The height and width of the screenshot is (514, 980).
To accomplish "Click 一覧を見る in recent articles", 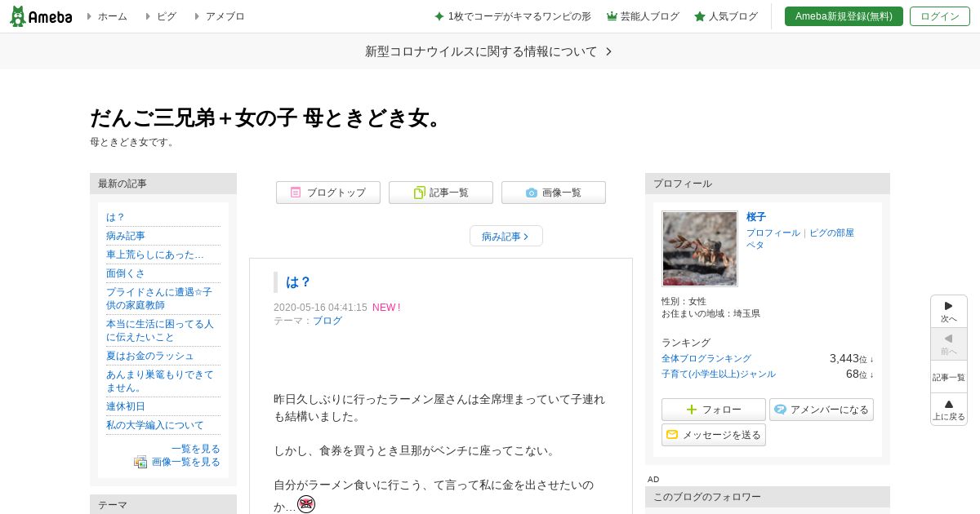I will (196, 449).
